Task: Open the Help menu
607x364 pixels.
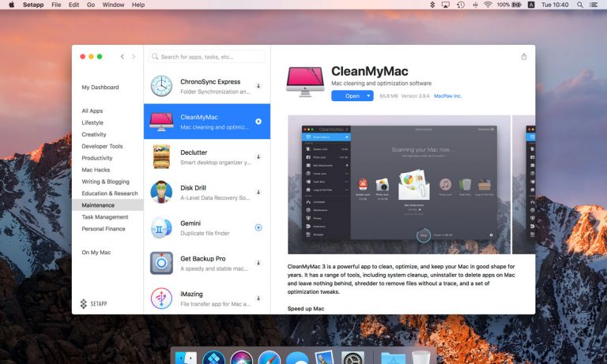Action: pos(138,5)
